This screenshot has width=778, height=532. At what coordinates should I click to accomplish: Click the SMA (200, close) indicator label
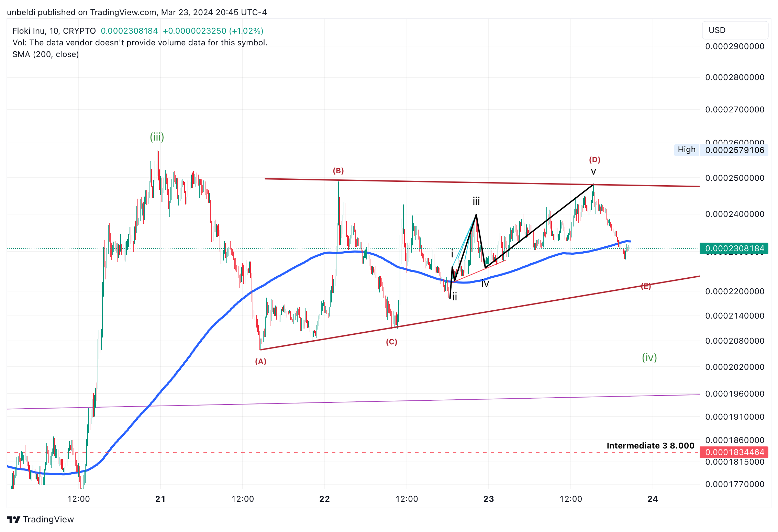pyautogui.click(x=46, y=54)
